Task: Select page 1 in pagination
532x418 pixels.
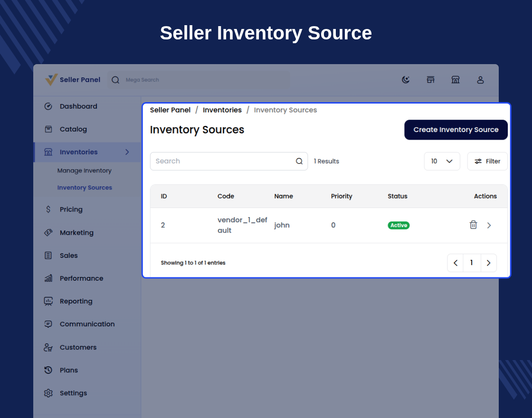Action: (x=471, y=263)
